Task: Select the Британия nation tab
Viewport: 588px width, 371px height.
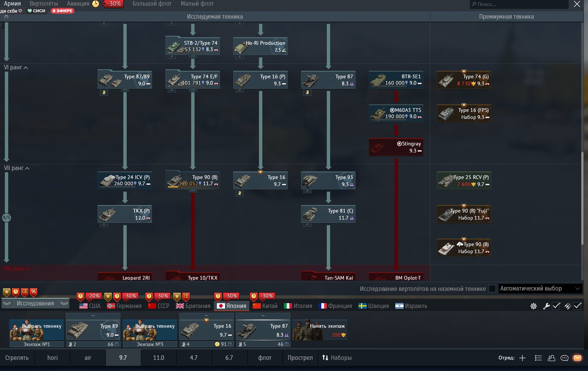Action: pos(193,306)
